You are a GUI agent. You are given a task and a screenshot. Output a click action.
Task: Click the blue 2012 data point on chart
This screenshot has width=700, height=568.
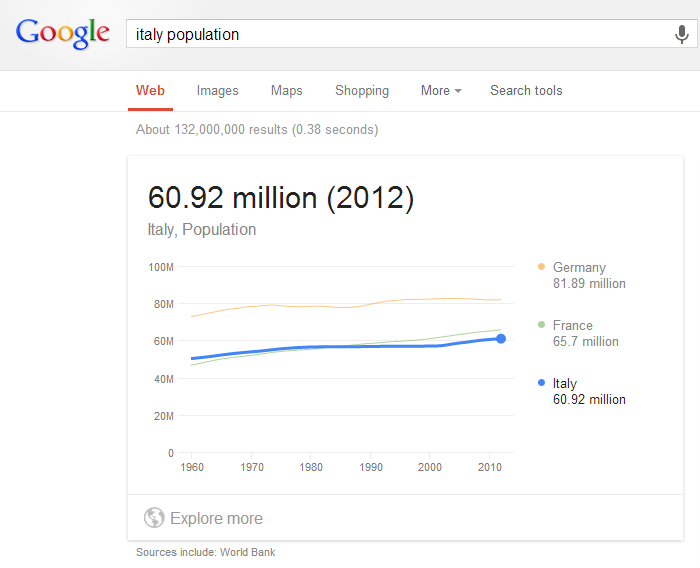pos(501,339)
